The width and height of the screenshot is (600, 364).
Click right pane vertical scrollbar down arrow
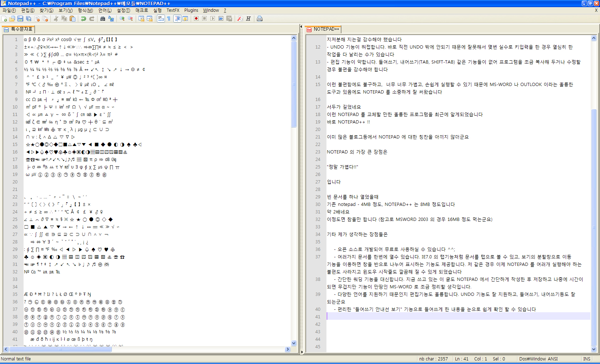[x=594, y=349]
